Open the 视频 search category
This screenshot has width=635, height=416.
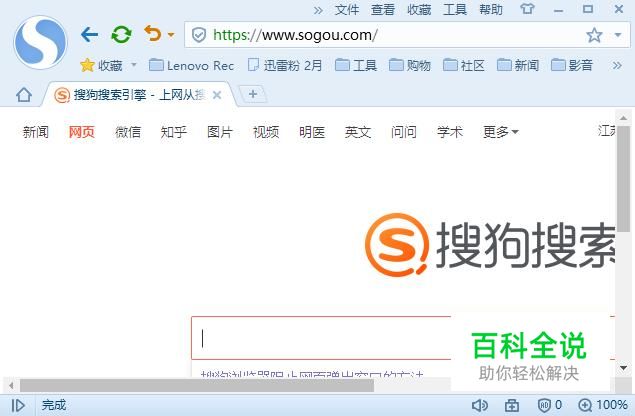tap(266, 132)
